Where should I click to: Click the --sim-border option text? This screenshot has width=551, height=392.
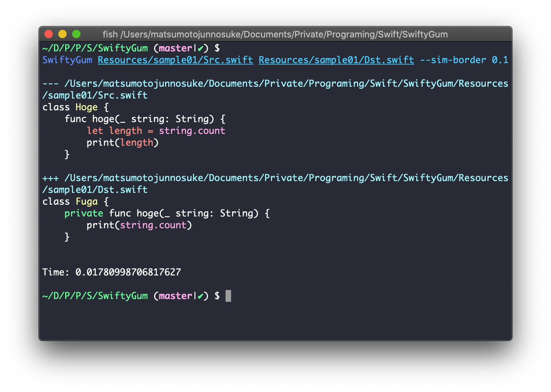453,60
